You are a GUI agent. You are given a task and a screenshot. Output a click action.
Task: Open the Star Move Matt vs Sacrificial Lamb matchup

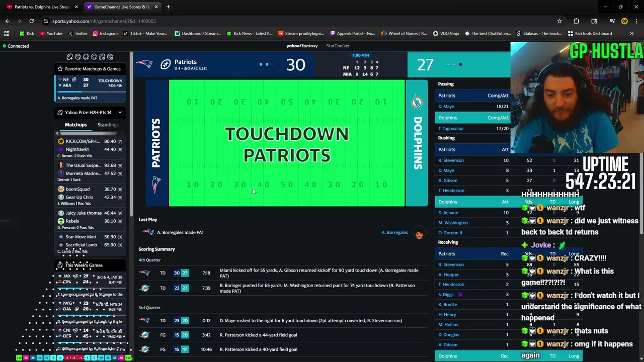90,243
